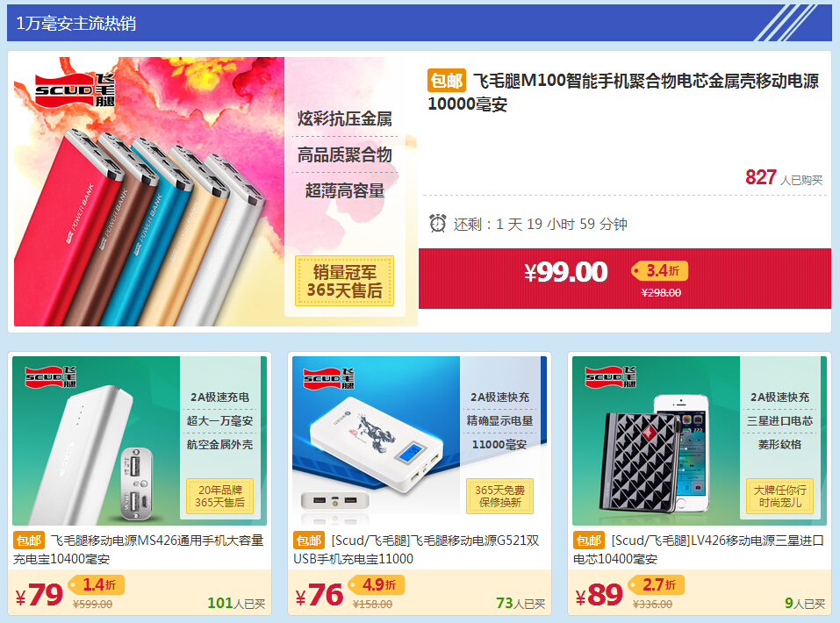
Task: Open the colorful M100 power banks image
Action: [x=215, y=192]
